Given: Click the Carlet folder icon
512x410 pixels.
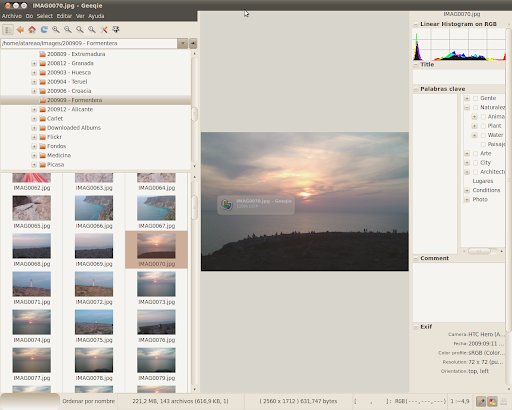Looking at the screenshot, I should click(x=42, y=119).
